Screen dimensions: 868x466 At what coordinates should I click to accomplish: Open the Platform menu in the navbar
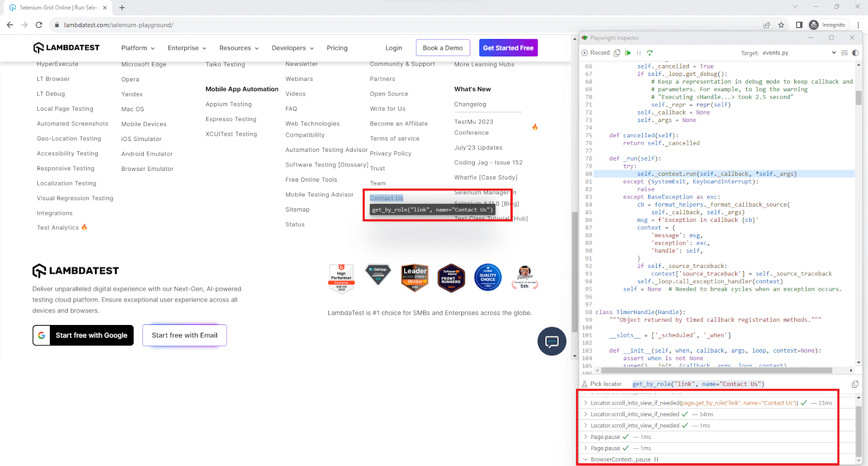tap(138, 48)
